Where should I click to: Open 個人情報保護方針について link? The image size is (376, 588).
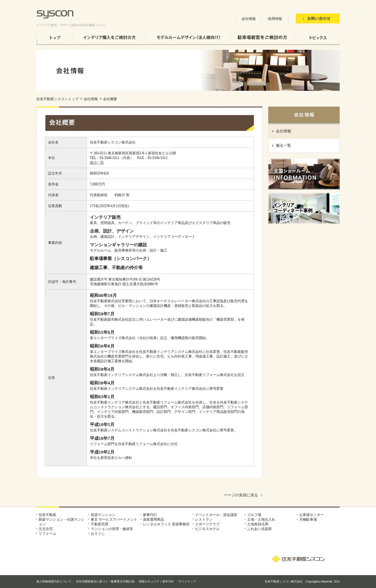(x=54, y=582)
